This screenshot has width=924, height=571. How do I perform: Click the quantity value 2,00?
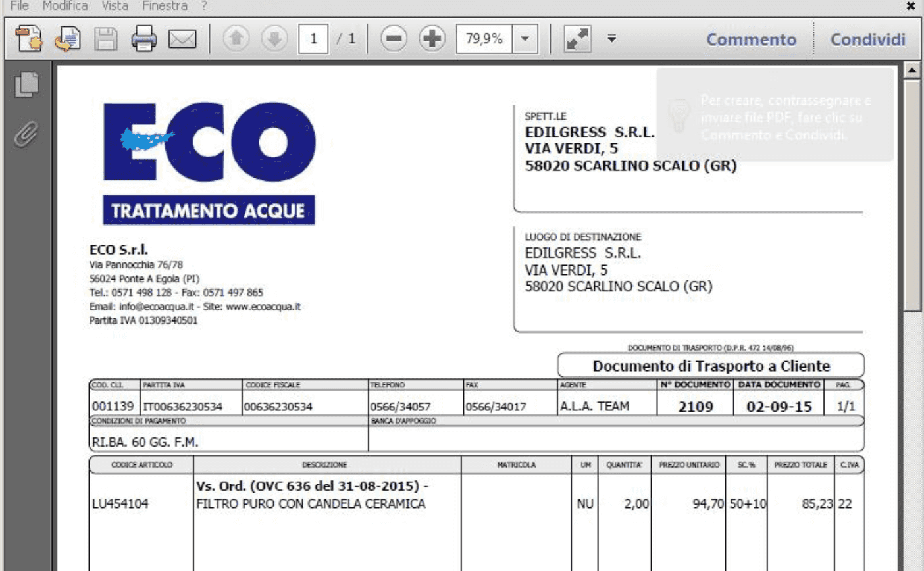(636, 504)
